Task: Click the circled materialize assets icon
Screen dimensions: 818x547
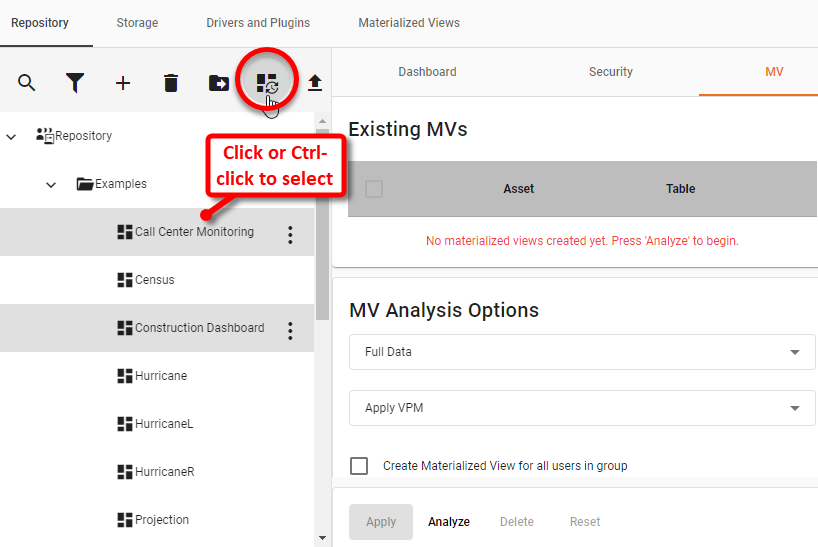Action: (267, 83)
